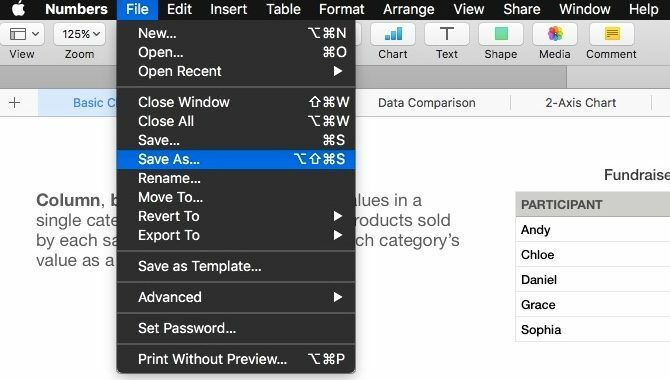Choose Save As… from the File menu
Image resolution: width=670 pixels, height=380 pixels.
pos(236,159)
